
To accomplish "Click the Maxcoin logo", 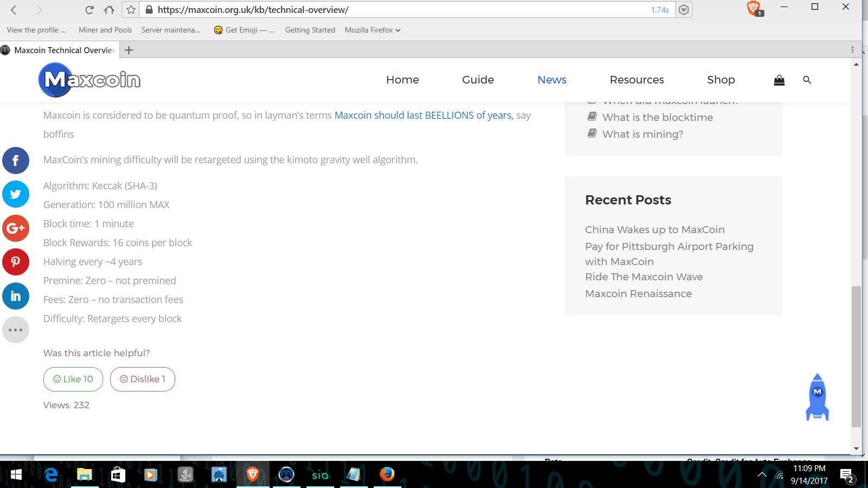I will point(90,80).
